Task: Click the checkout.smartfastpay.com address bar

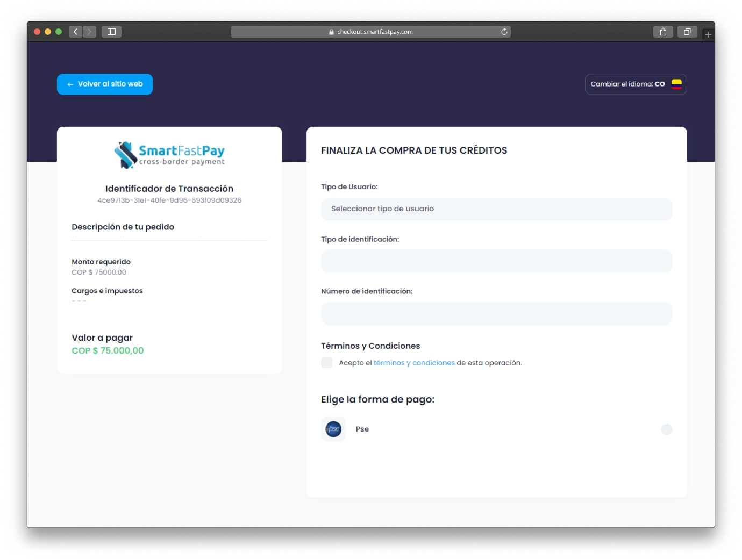Action: (x=371, y=32)
